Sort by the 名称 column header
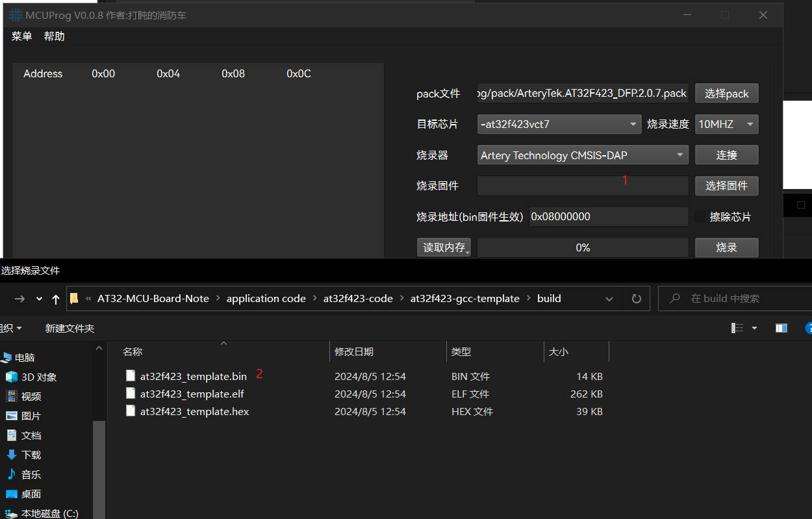812x519 pixels. (x=133, y=352)
